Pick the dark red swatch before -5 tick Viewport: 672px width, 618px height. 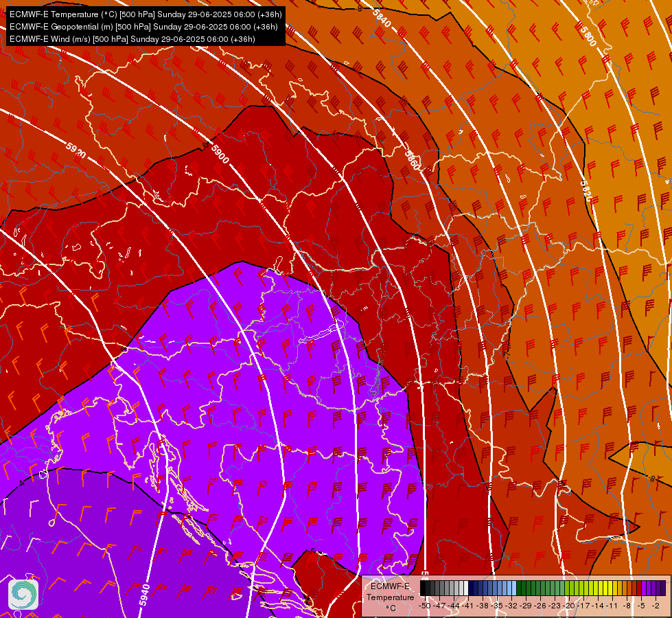(639, 588)
